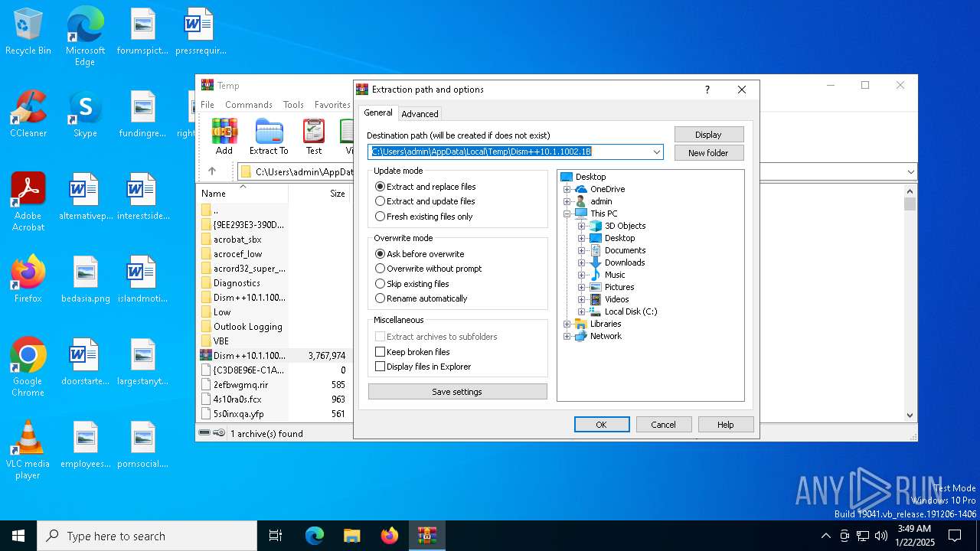The image size is (980, 551).
Task: Open the Commands menu in WinRAR
Action: [249, 105]
